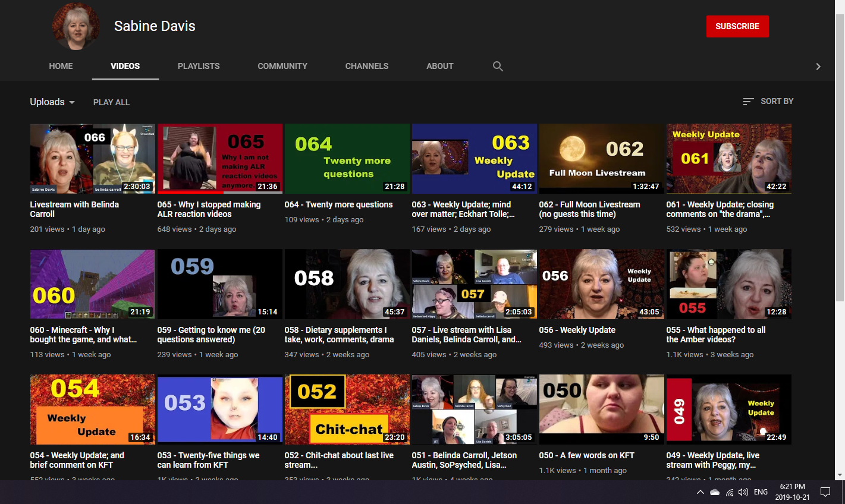This screenshot has height=504, width=845.
Task: Click title "Livestream with Belinda Carroll"
Action: [x=74, y=209]
